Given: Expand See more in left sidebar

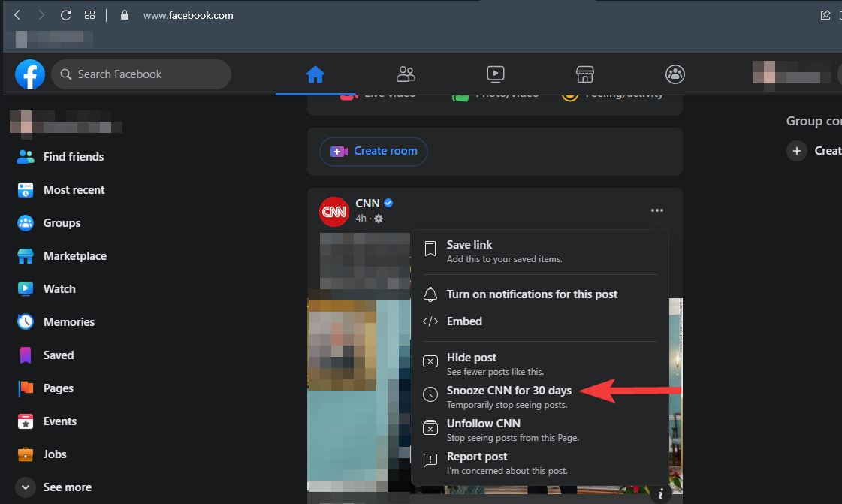Looking at the screenshot, I should coord(67,487).
